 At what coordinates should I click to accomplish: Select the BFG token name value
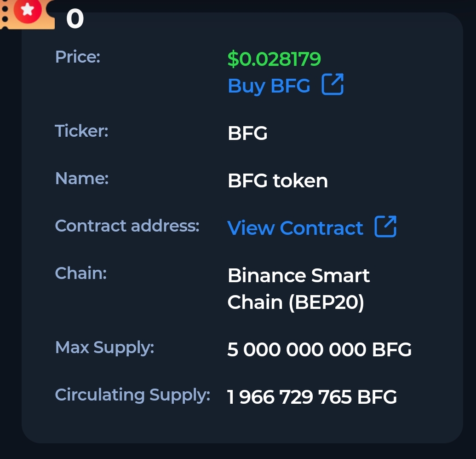click(277, 180)
